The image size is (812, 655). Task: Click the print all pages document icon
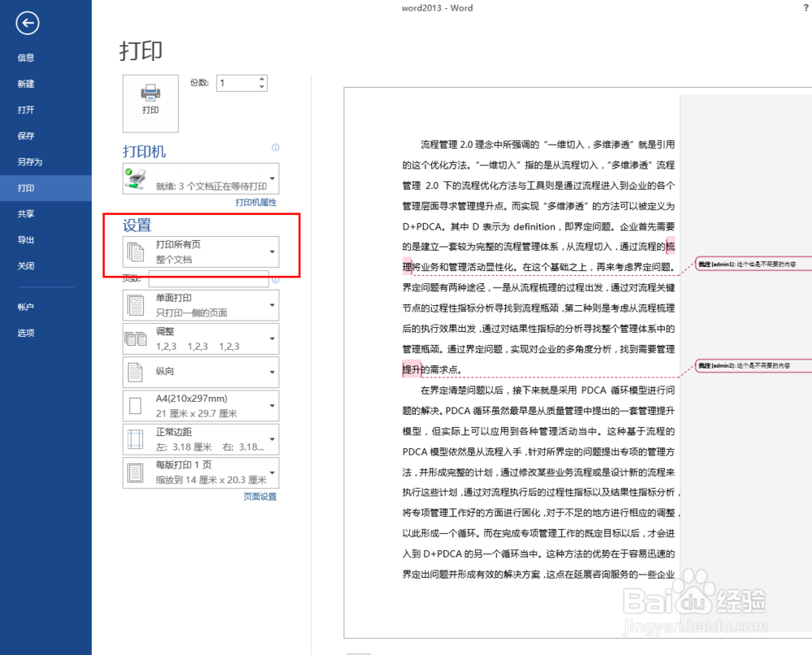[136, 252]
